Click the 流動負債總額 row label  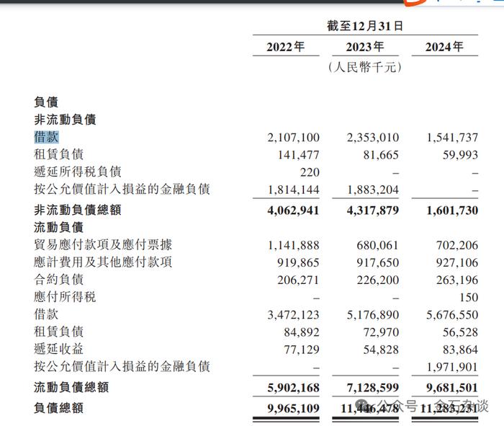[71, 387]
